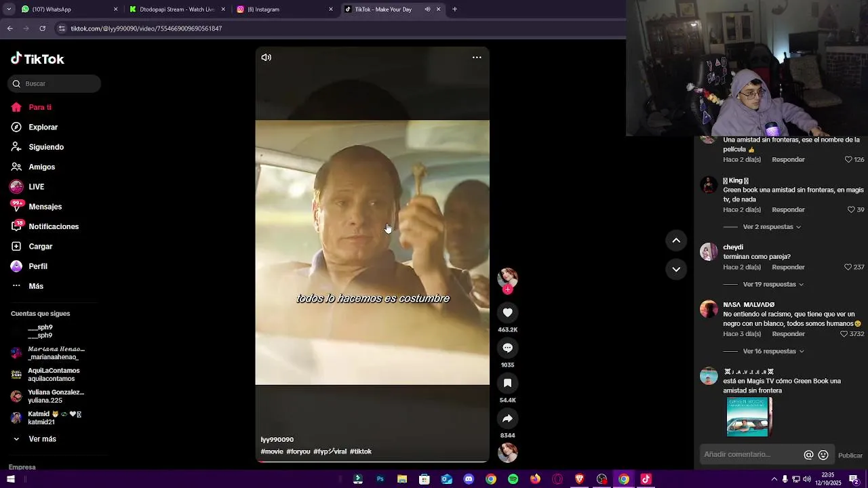Open the emoji picker in comment box

point(823,455)
